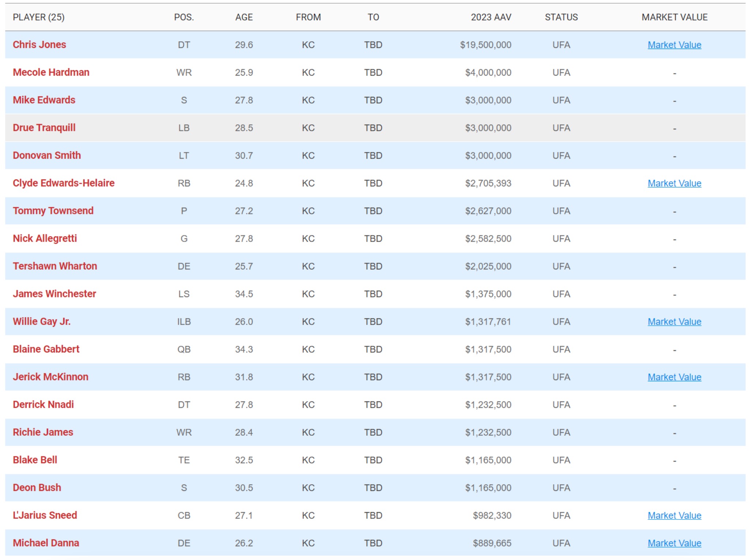Select Donovan Smith player name

(x=47, y=155)
